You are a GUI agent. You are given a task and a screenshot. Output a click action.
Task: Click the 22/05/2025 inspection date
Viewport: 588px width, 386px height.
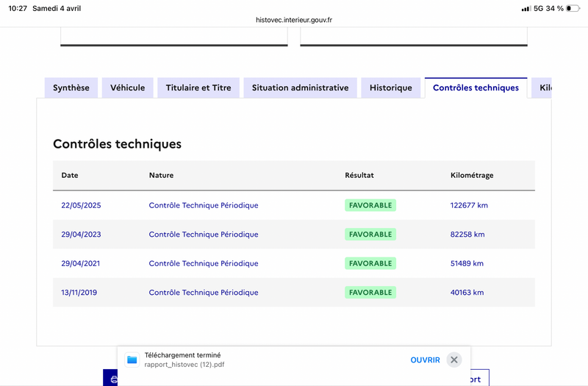[81, 205]
